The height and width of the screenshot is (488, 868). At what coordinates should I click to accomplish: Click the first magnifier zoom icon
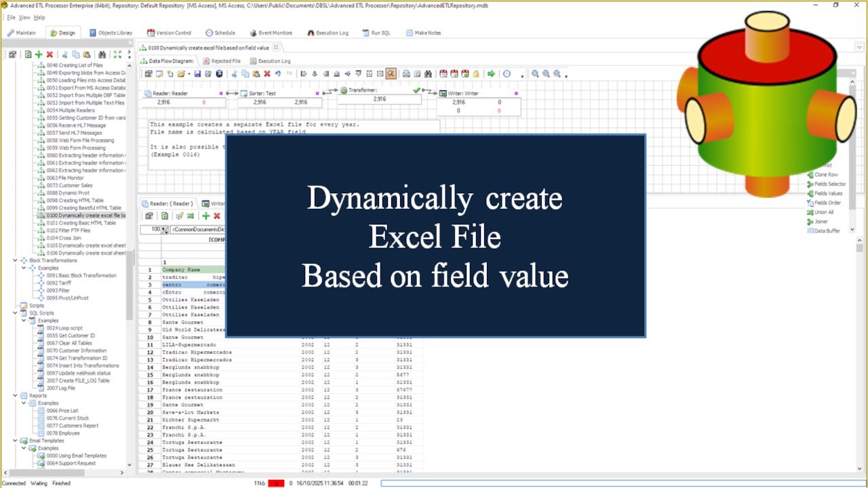click(x=535, y=74)
